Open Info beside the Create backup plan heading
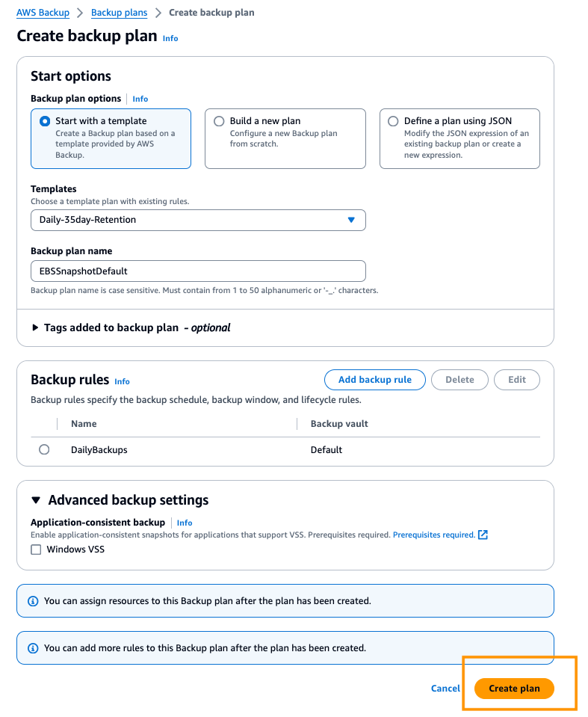The height and width of the screenshot is (717, 588). pyautogui.click(x=170, y=38)
